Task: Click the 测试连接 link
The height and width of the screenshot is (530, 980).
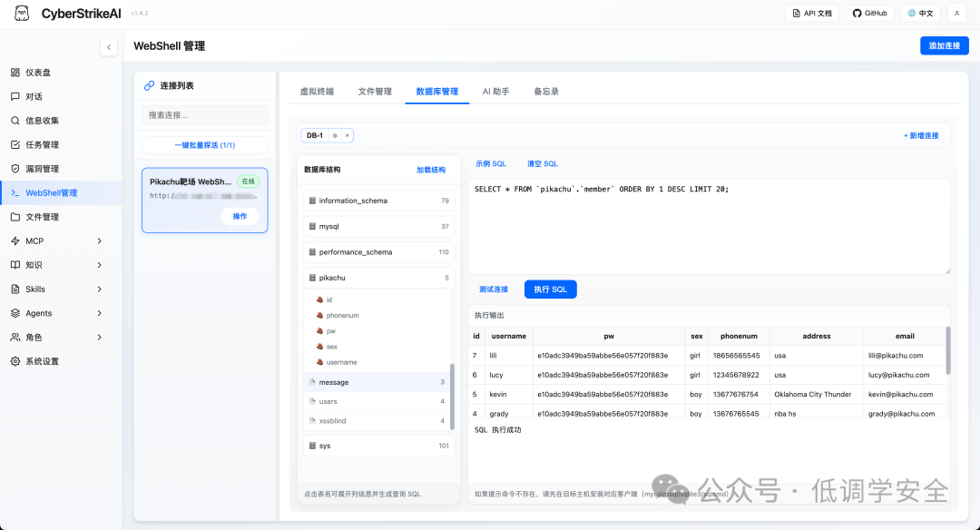Action: coord(494,290)
